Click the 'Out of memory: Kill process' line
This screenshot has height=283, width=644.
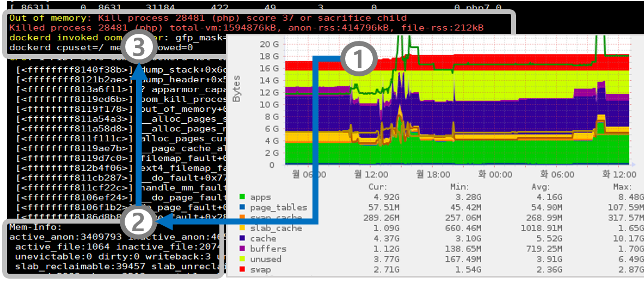point(208,18)
